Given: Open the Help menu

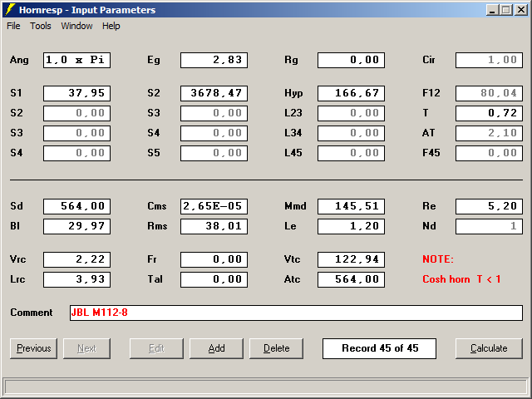Looking at the screenshot, I should pyautogui.click(x=111, y=26).
